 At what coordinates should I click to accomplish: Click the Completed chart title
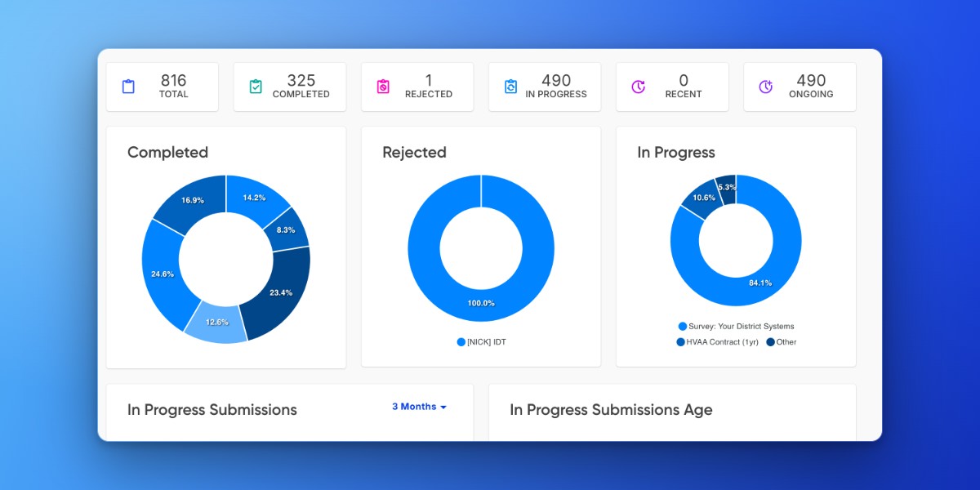[167, 152]
